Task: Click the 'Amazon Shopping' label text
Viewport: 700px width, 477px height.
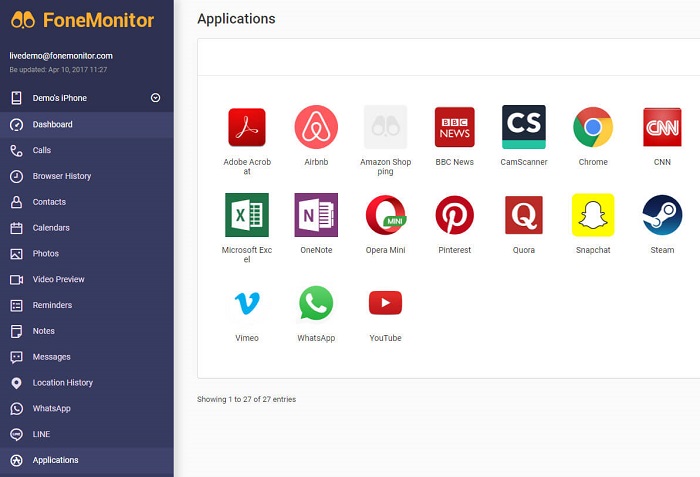Action: [385, 167]
